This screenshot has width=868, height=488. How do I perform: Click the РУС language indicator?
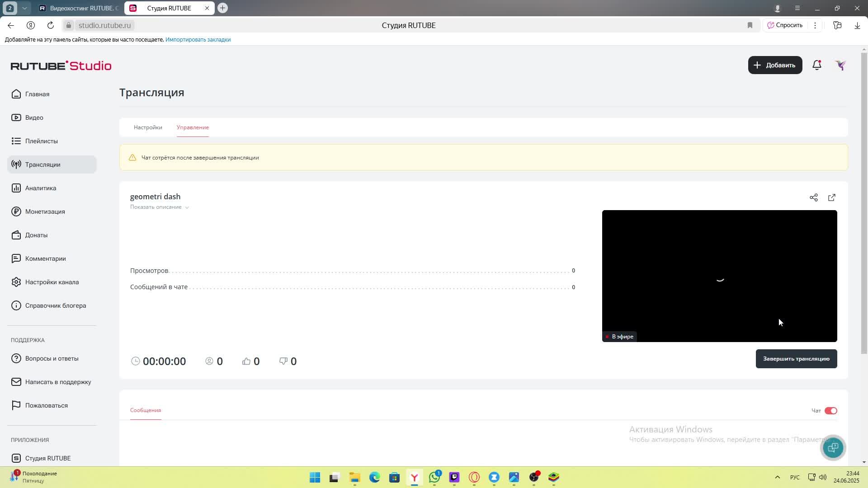(795, 478)
